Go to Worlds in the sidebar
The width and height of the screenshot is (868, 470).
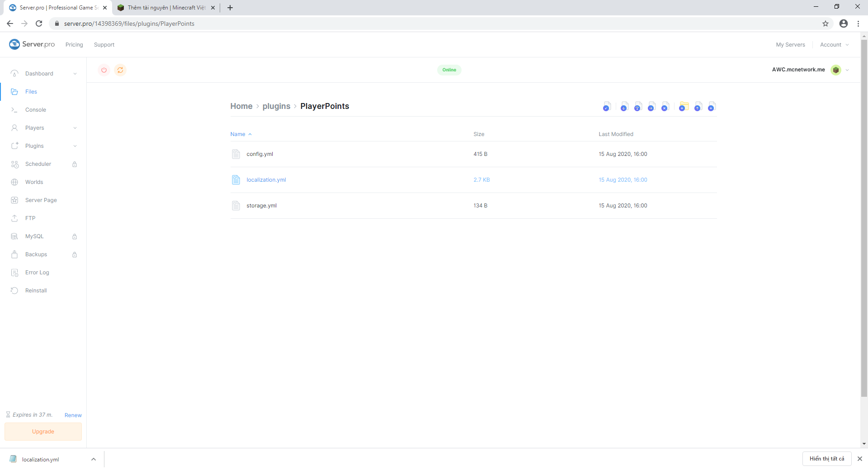pyautogui.click(x=34, y=182)
